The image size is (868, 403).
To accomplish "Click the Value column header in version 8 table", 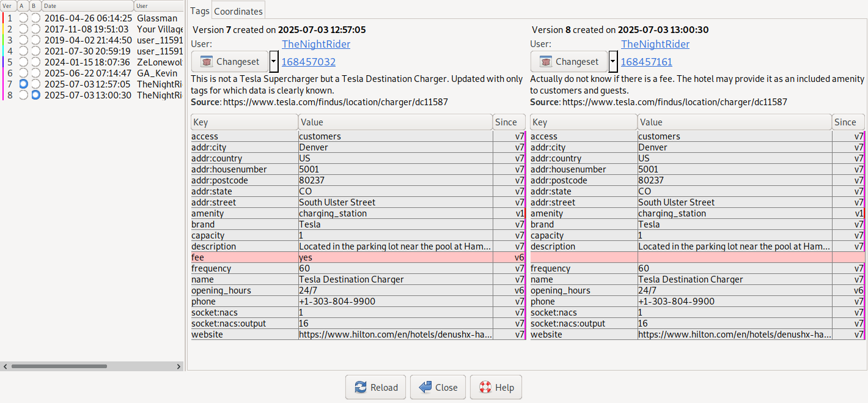I will [x=734, y=122].
